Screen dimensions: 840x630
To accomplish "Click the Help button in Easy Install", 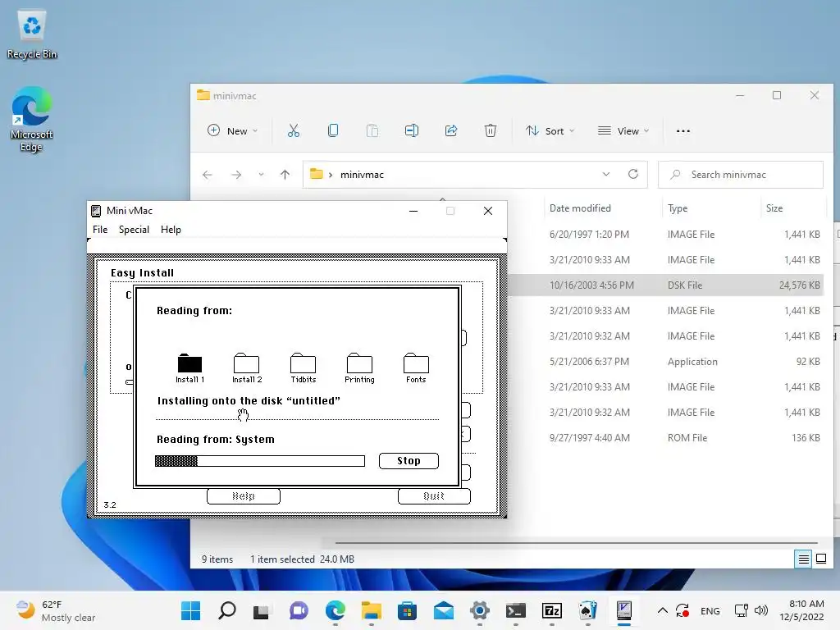I will [x=243, y=496].
